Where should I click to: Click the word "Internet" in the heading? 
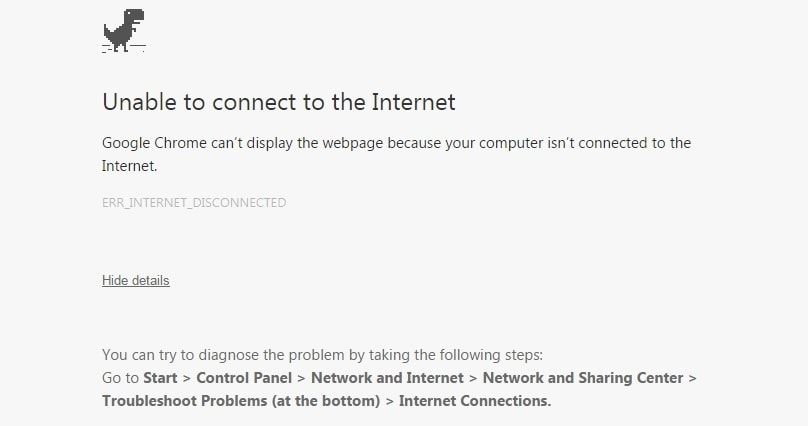coord(414,102)
